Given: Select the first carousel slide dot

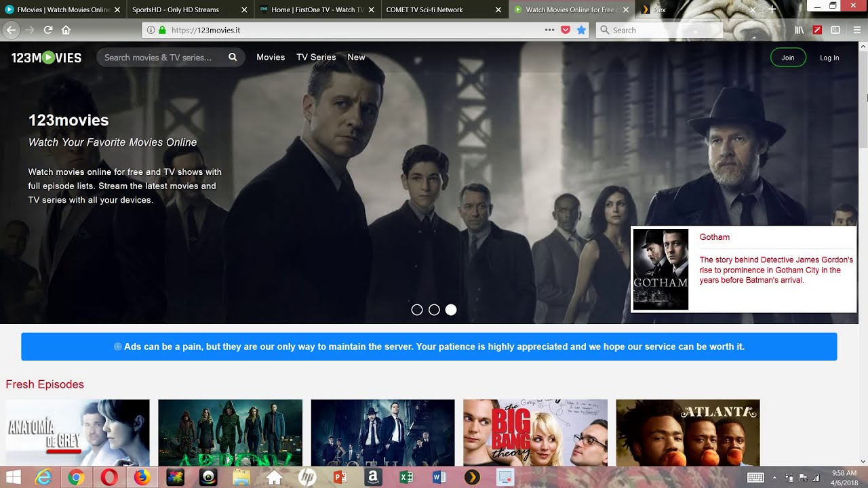Looking at the screenshot, I should pos(417,310).
